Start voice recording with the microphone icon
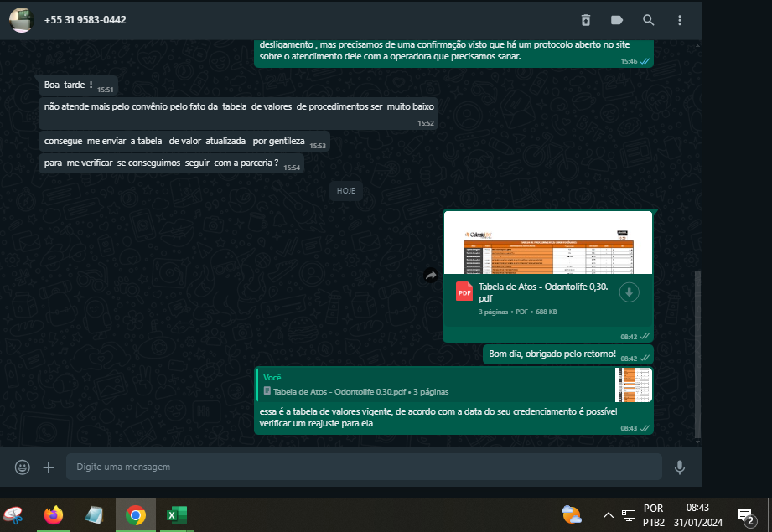772x532 pixels. (679, 467)
